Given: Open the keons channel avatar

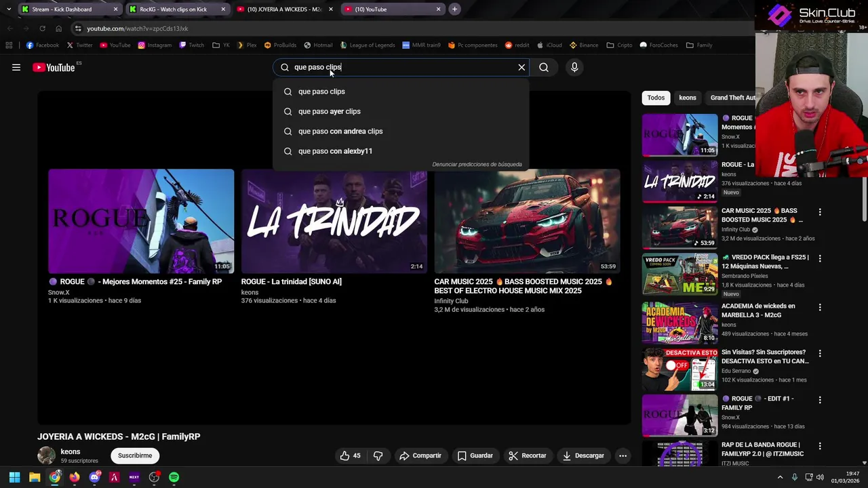Looking at the screenshot, I should [46, 455].
